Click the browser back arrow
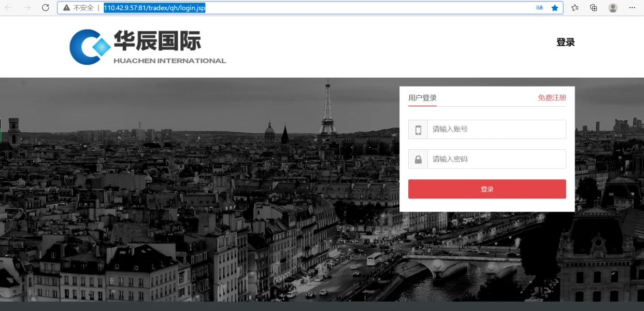The height and width of the screenshot is (311, 644). click(9, 8)
